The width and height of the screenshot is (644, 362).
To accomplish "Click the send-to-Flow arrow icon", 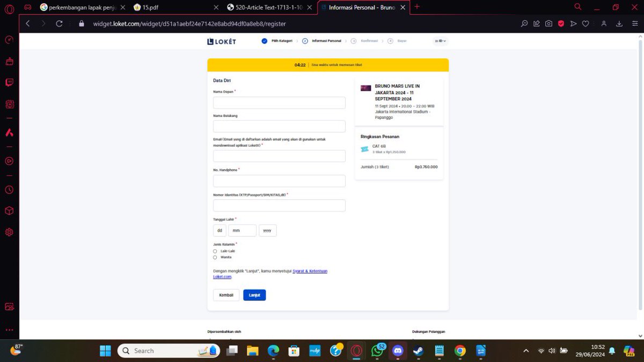I will pos(573,24).
